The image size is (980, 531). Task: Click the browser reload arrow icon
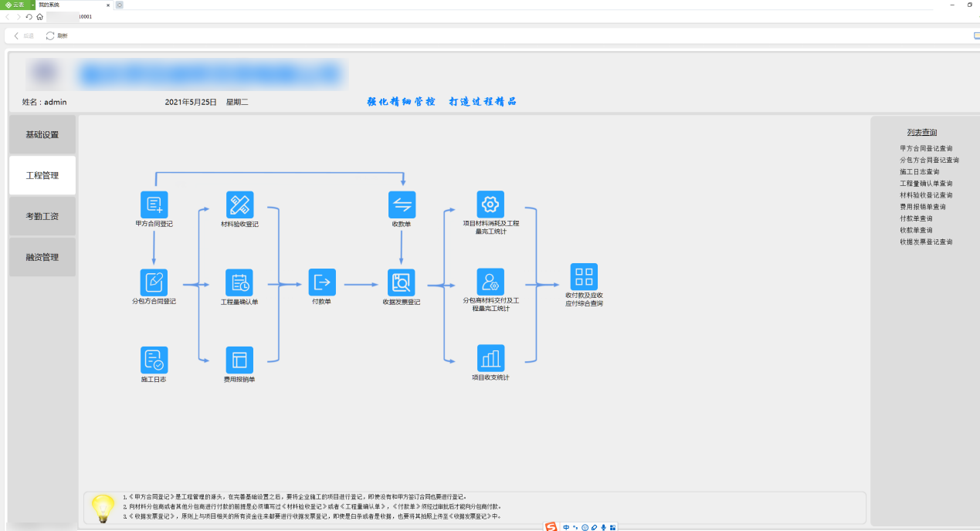coord(29,16)
